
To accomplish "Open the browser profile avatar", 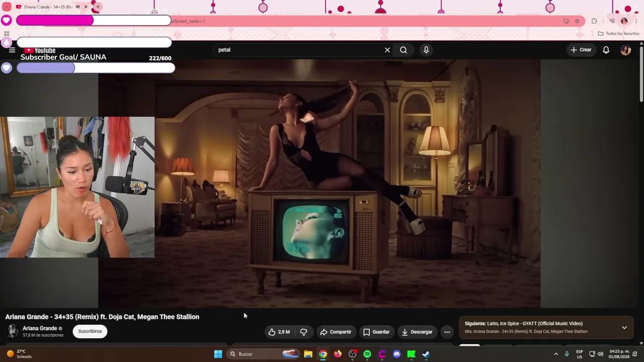I will pyautogui.click(x=624, y=21).
